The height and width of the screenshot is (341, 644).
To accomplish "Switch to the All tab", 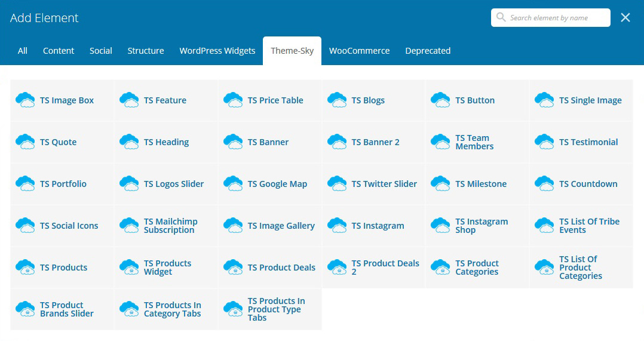I will 23,51.
